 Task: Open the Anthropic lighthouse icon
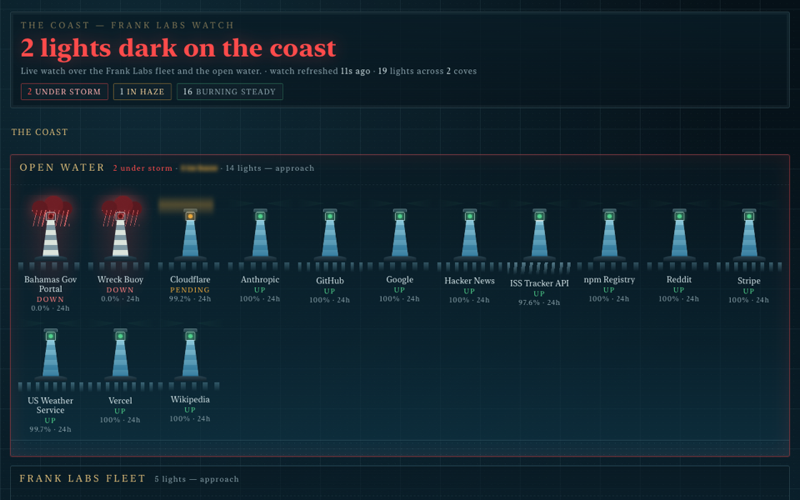[x=260, y=235]
